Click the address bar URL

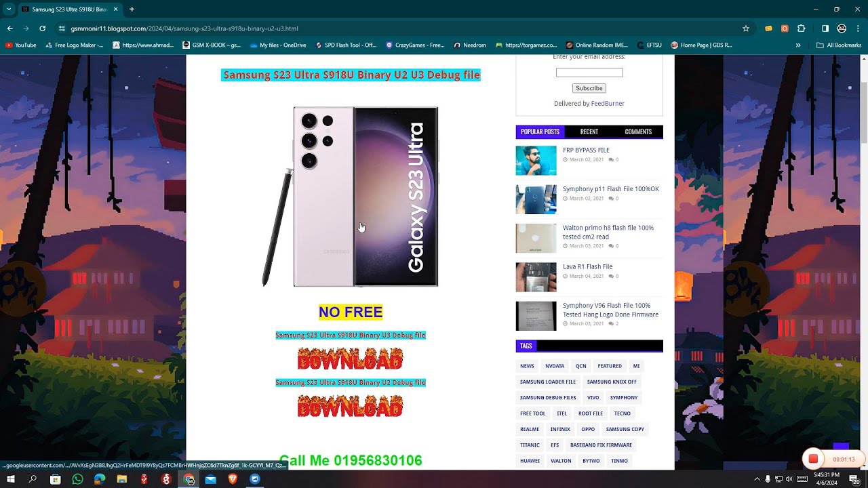pos(184,28)
